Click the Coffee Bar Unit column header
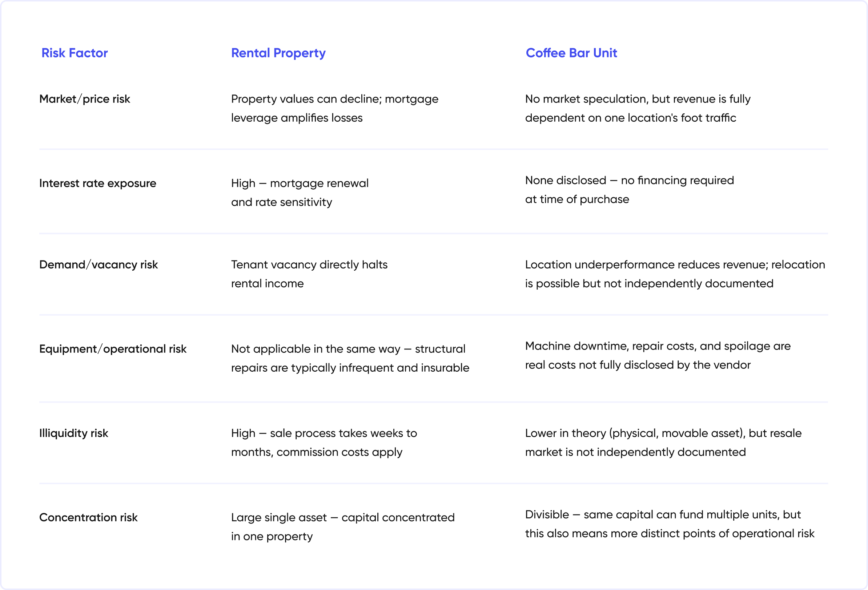This screenshot has width=868, height=590. pyautogui.click(x=571, y=53)
